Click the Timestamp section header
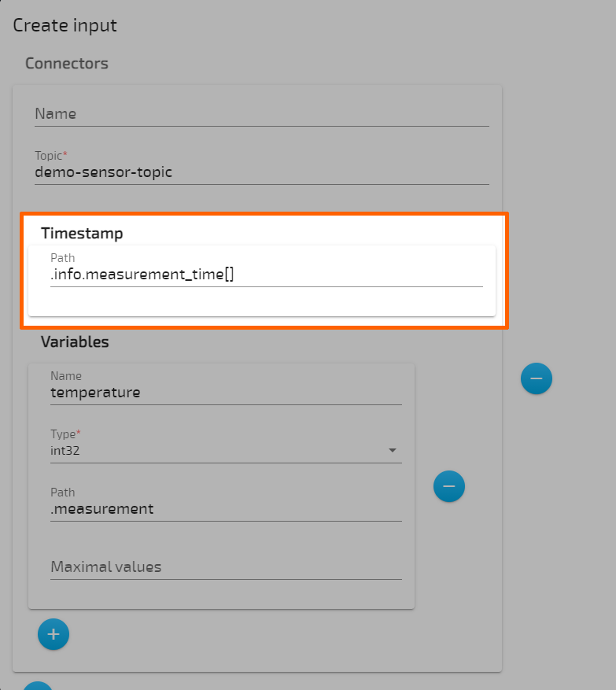This screenshot has height=690, width=616. tap(82, 234)
